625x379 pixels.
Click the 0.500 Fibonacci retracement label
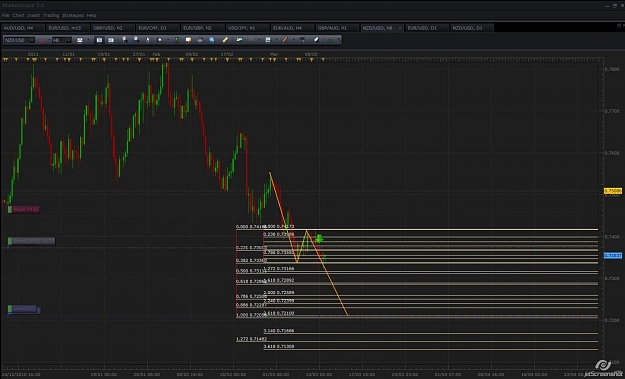(251, 271)
